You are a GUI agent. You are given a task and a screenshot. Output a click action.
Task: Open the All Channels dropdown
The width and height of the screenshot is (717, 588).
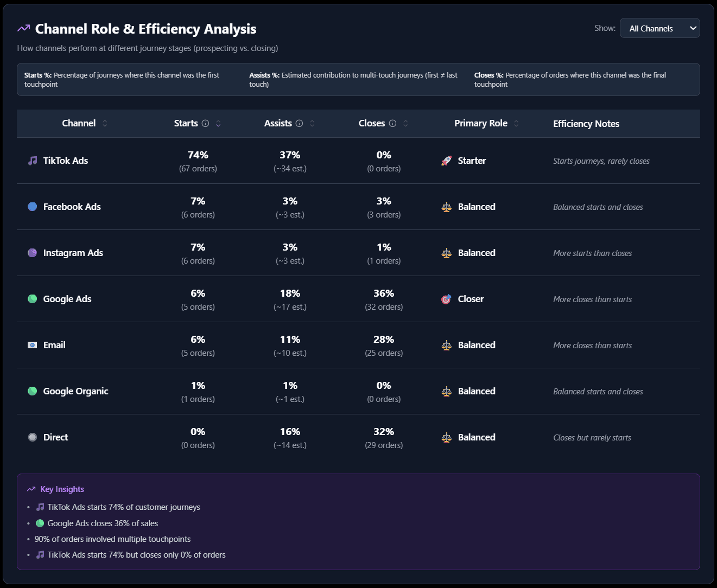659,28
